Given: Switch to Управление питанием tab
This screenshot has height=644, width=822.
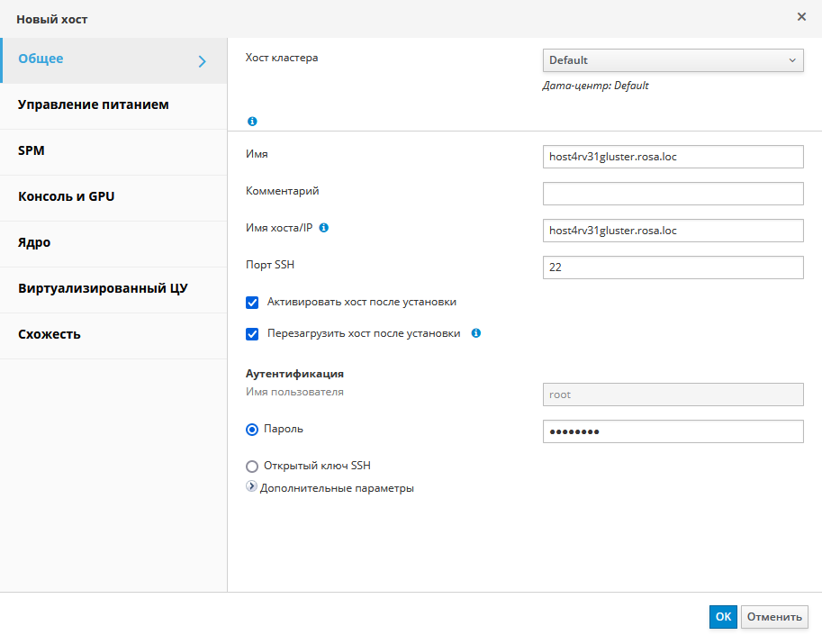Looking at the screenshot, I should tap(94, 105).
